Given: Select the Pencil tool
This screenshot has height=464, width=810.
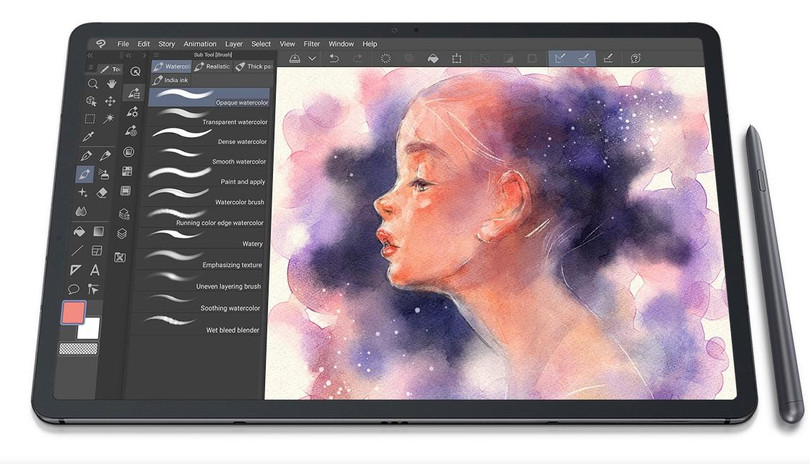Looking at the screenshot, I should click(x=105, y=156).
